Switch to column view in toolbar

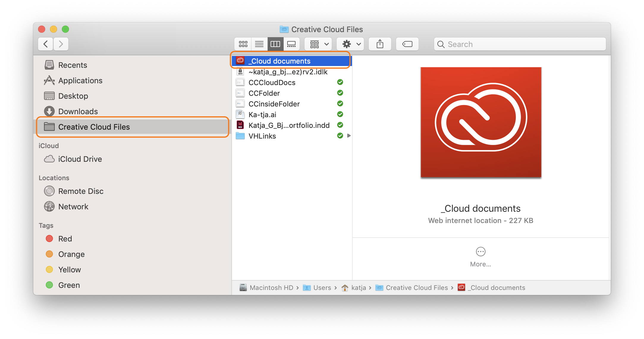click(275, 44)
